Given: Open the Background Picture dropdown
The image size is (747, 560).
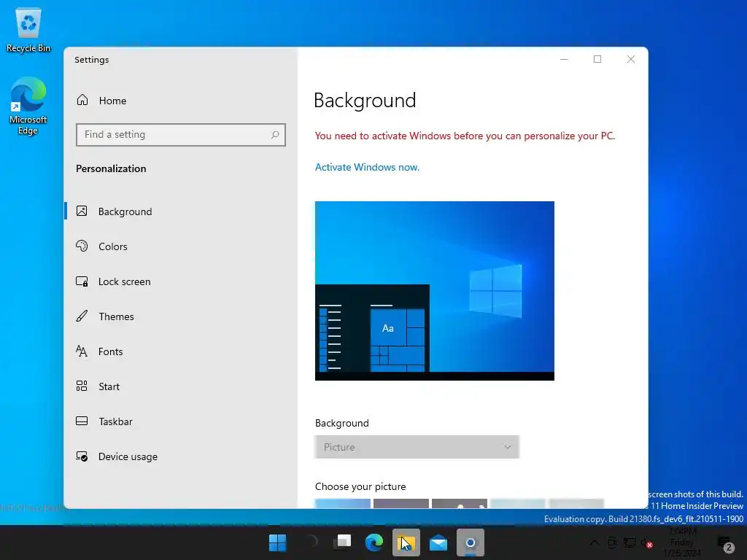Looking at the screenshot, I should [417, 447].
